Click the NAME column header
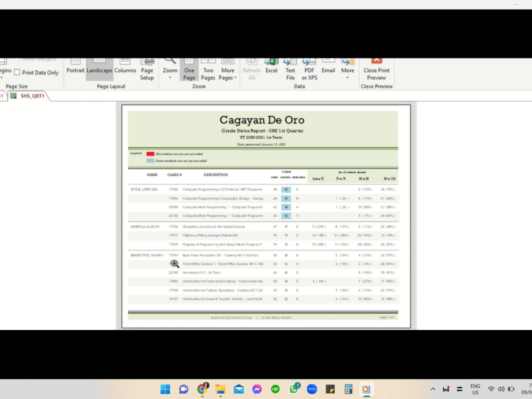Screen dimensions: 532x399 pyautogui.click(x=152, y=174)
